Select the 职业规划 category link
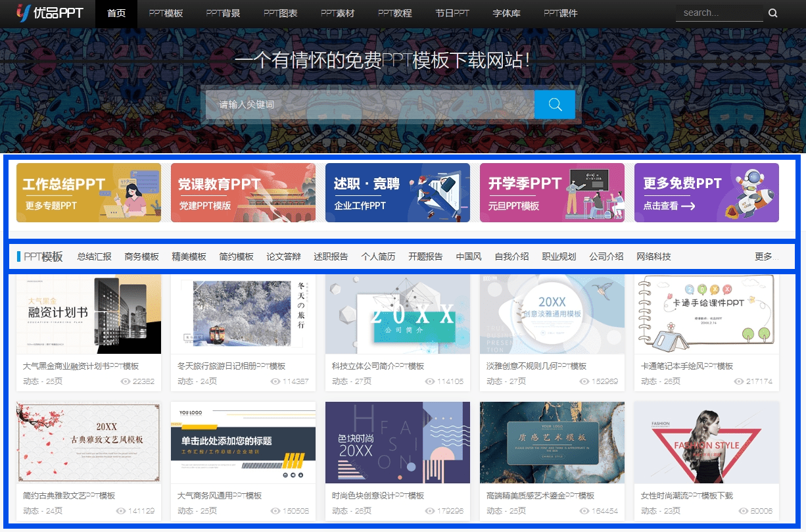Viewport: 806px width, 532px height. click(x=559, y=256)
